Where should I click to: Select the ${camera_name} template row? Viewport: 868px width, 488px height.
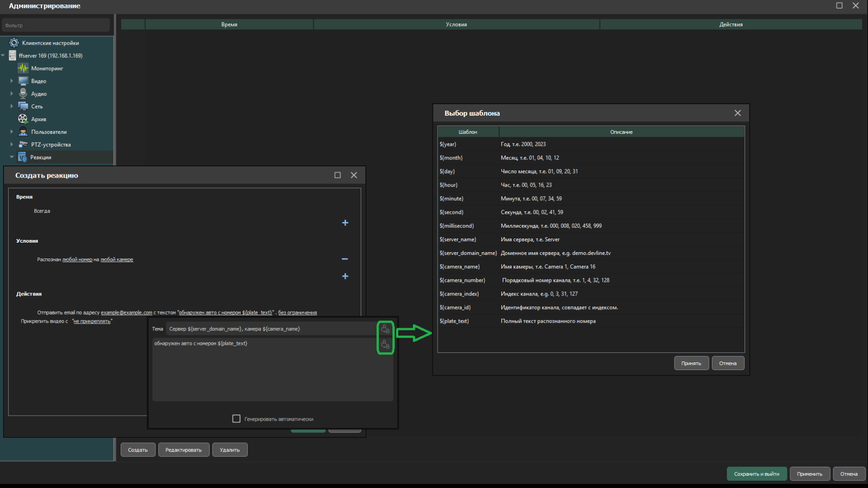tap(459, 267)
